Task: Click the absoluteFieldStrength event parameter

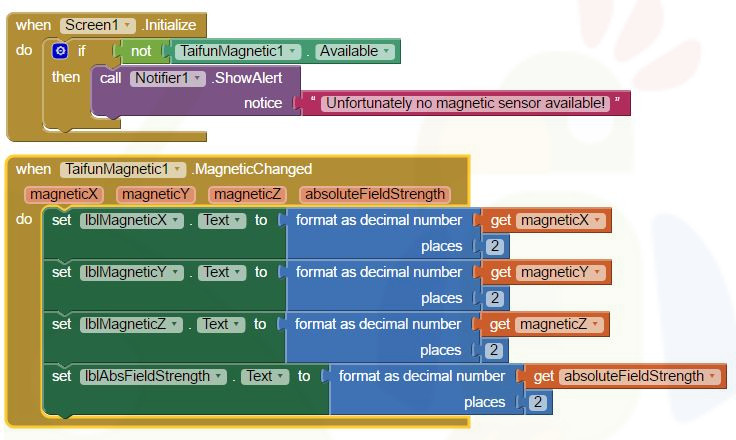Action: tap(375, 194)
